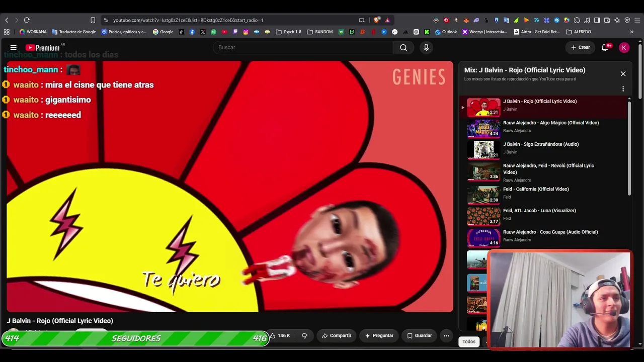Open the browser extensions puzzle icon
This screenshot has height=362, width=644.
click(577, 20)
